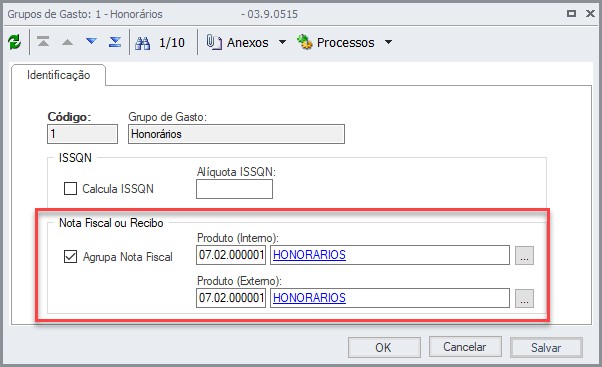Maximize the Grupos de Gasto window
Image resolution: width=602 pixels, height=367 pixels.
click(572, 14)
